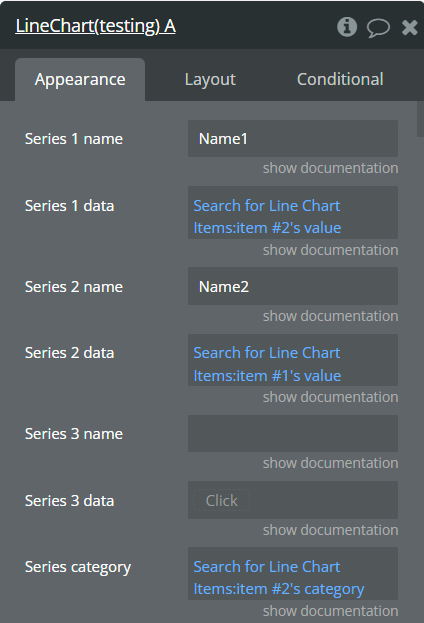Edit the Series 1 name field

click(293, 139)
